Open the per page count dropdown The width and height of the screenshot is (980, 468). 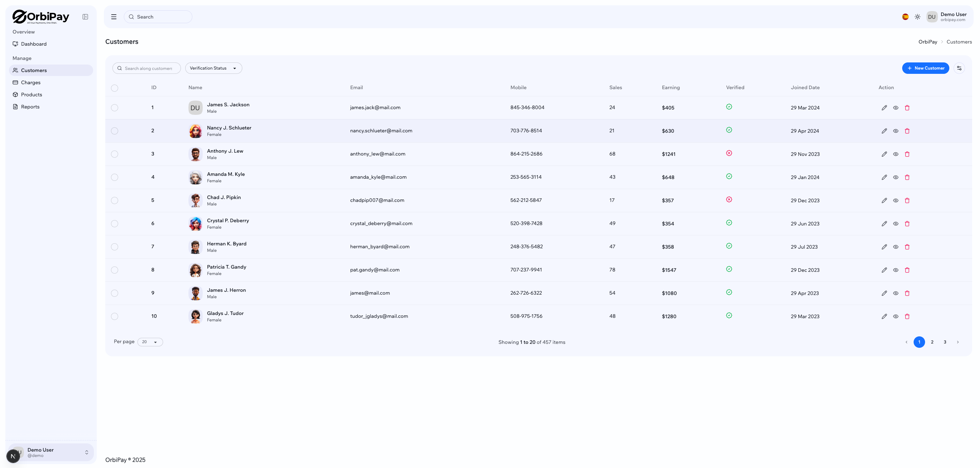(150, 342)
